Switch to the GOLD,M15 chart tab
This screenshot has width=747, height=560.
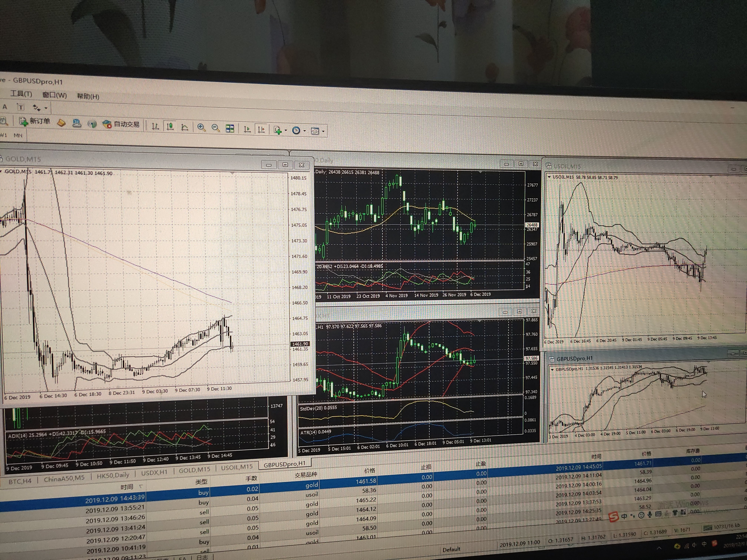pos(195,469)
